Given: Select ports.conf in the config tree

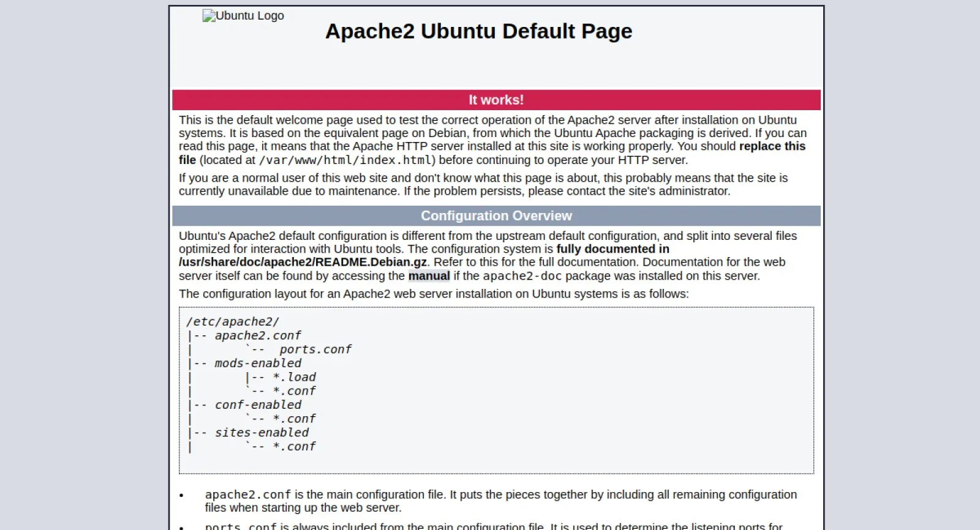Looking at the screenshot, I should [x=315, y=349].
